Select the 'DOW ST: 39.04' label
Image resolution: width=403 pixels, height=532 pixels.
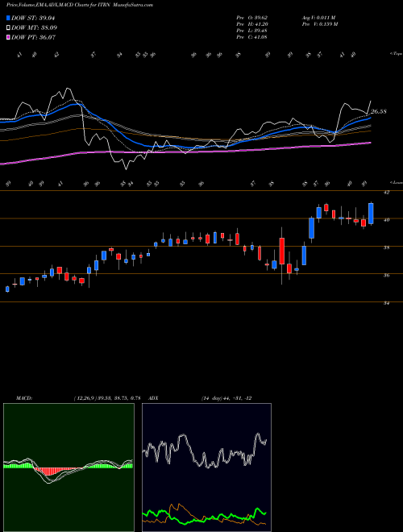[x=33, y=18]
